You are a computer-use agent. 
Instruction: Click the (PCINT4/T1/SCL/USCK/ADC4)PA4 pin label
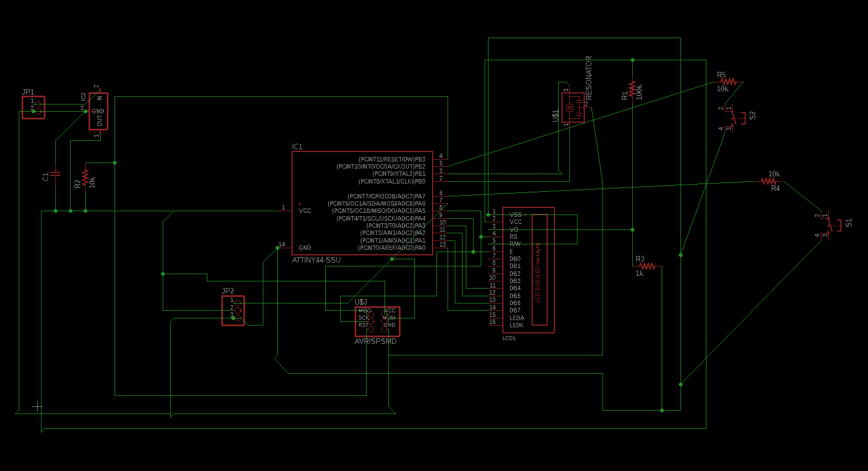(x=381, y=218)
